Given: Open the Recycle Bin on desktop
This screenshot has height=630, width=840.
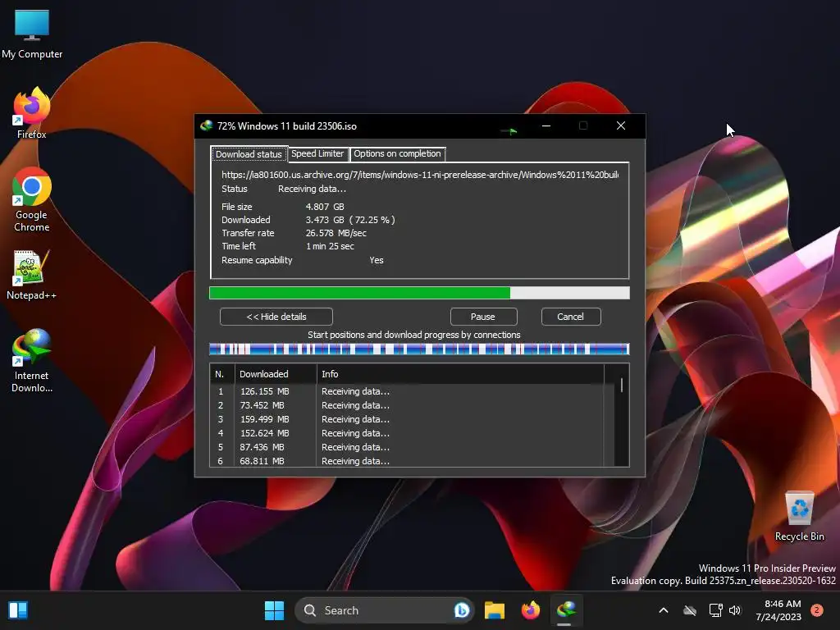Looking at the screenshot, I should pos(799,516).
